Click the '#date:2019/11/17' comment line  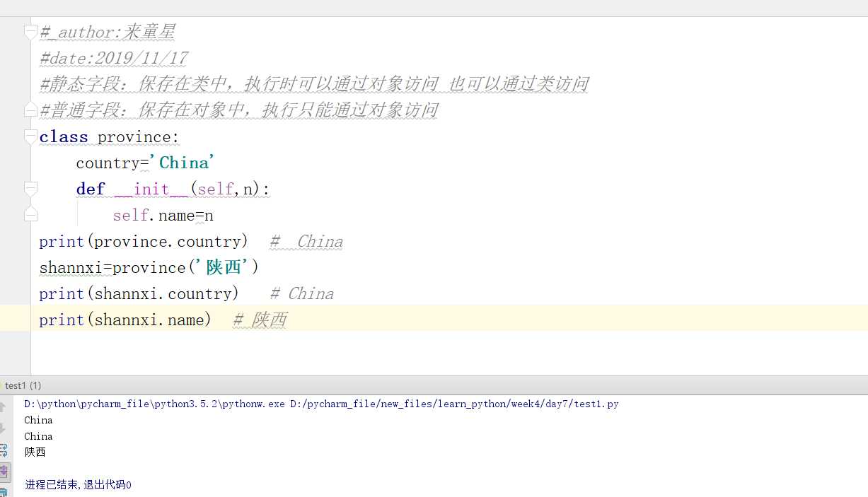[x=114, y=58]
